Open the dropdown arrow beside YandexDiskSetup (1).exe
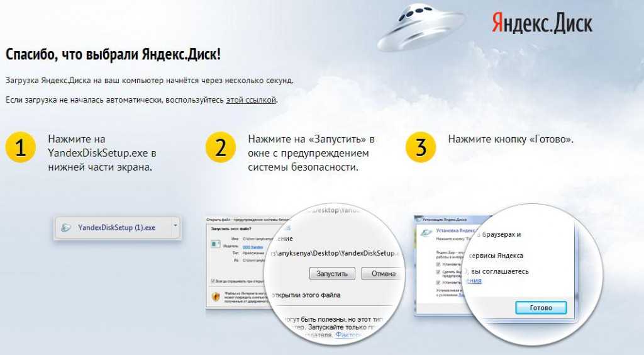The image size is (644, 355). click(x=175, y=225)
